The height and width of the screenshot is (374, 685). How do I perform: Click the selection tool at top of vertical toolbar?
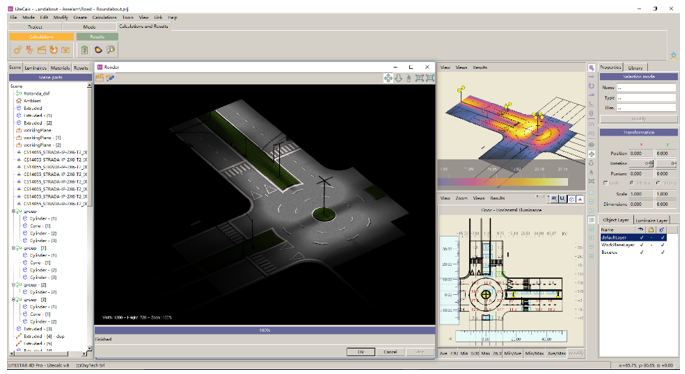(x=591, y=68)
